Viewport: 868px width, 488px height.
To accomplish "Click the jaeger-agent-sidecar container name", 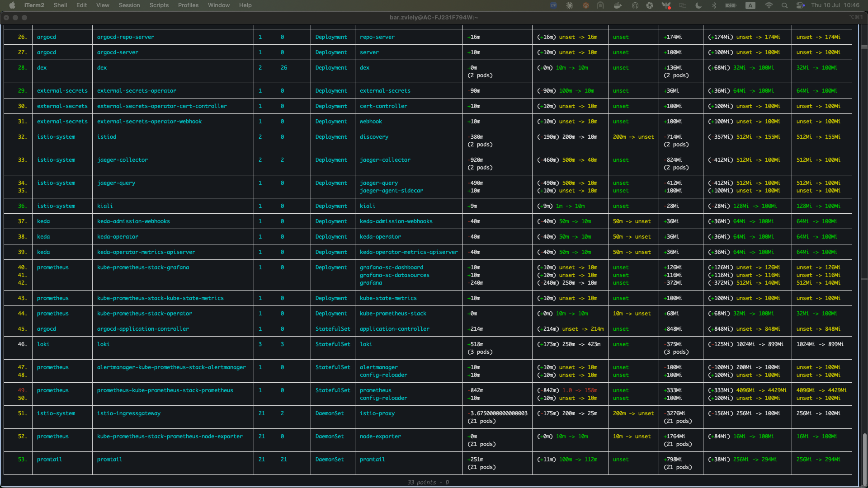I will [x=392, y=191].
